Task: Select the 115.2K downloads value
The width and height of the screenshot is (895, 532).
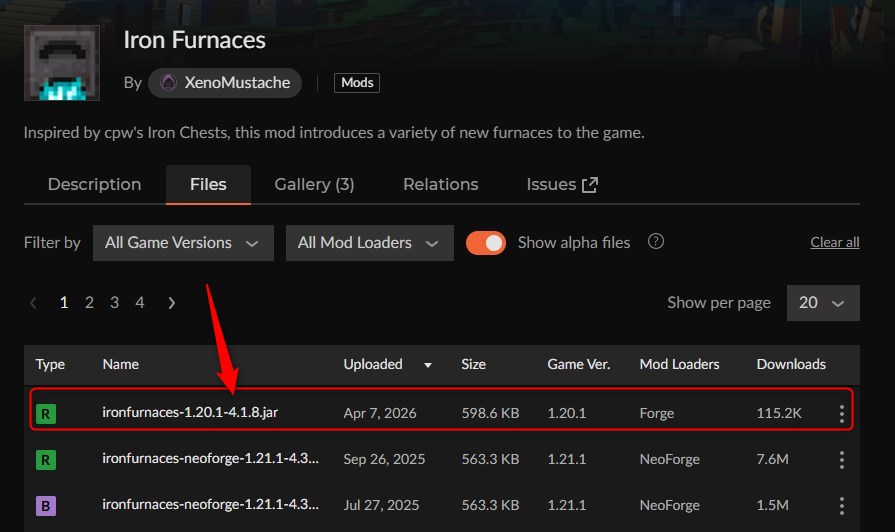Action: [x=779, y=413]
